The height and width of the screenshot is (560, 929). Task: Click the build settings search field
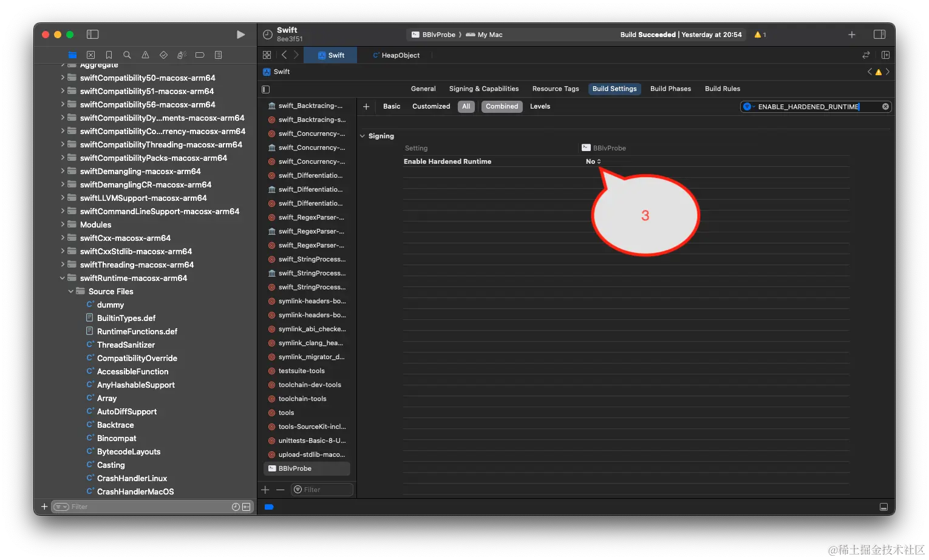pos(815,107)
